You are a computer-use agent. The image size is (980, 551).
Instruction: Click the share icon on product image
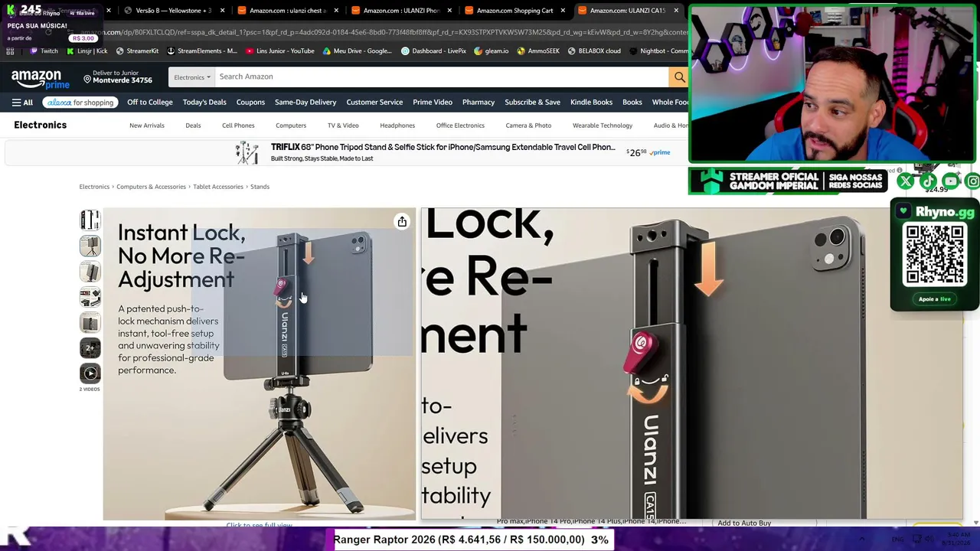[x=402, y=222]
